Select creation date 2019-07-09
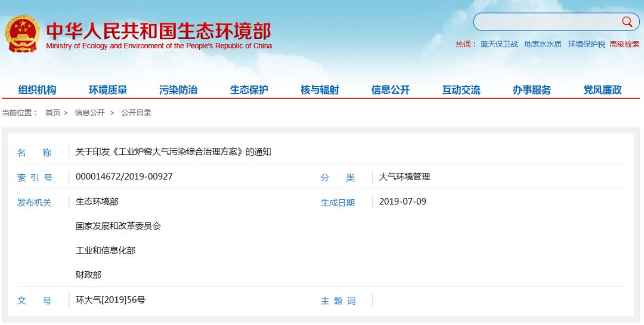This screenshot has height=325, width=644. pyautogui.click(x=402, y=202)
